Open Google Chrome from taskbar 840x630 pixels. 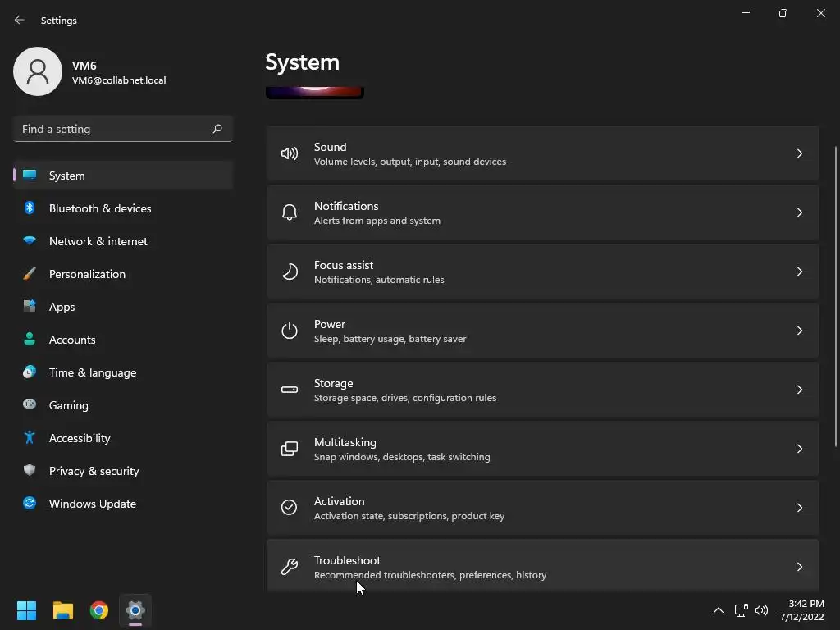99,610
